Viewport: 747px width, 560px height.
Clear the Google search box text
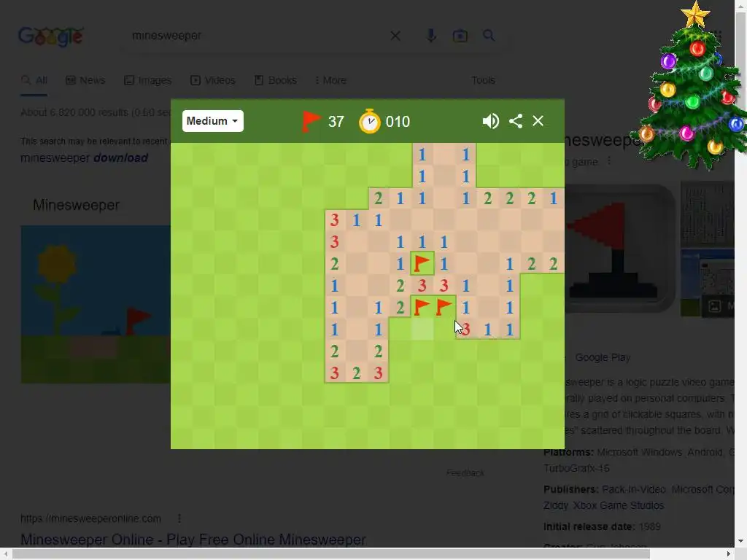click(x=395, y=36)
